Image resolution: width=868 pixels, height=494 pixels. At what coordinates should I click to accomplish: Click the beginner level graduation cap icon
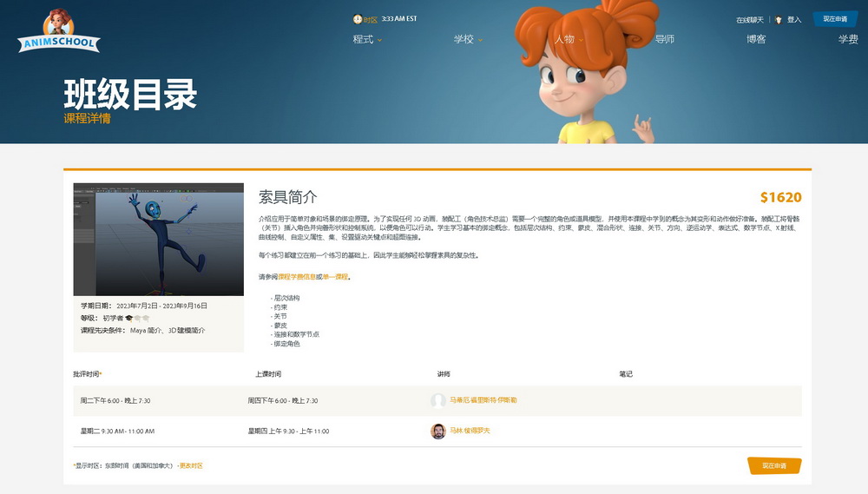pos(129,318)
